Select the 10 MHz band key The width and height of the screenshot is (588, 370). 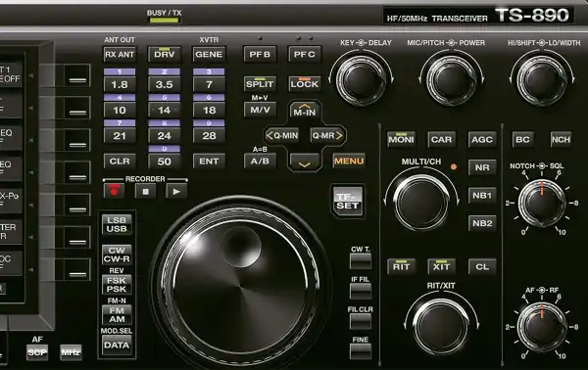[x=120, y=110]
